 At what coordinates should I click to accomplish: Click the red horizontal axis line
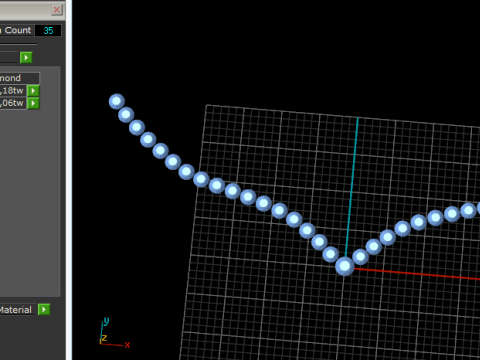tap(417, 273)
